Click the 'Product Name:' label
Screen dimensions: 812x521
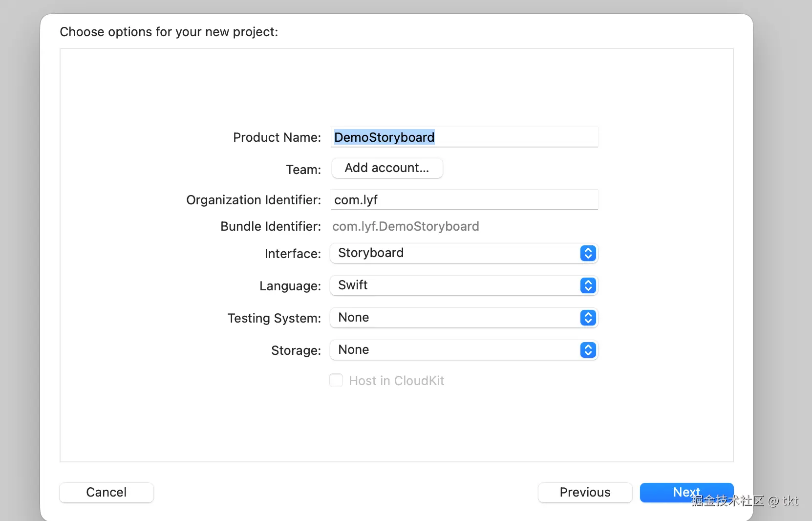click(x=277, y=137)
